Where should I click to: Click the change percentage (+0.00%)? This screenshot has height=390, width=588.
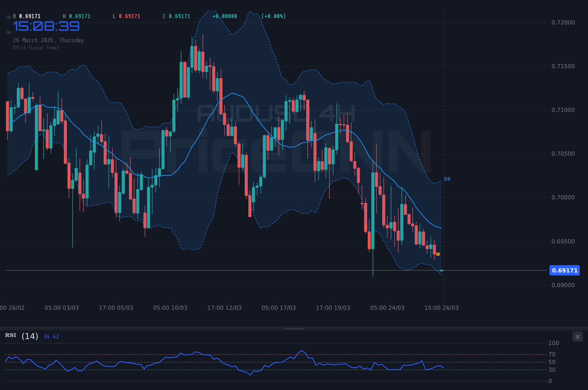[x=274, y=16]
